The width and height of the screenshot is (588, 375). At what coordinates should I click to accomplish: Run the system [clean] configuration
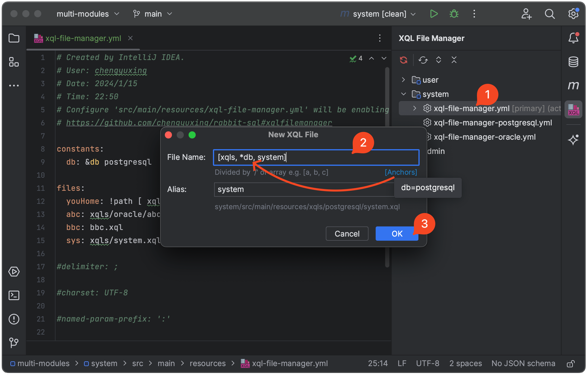(434, 14)
